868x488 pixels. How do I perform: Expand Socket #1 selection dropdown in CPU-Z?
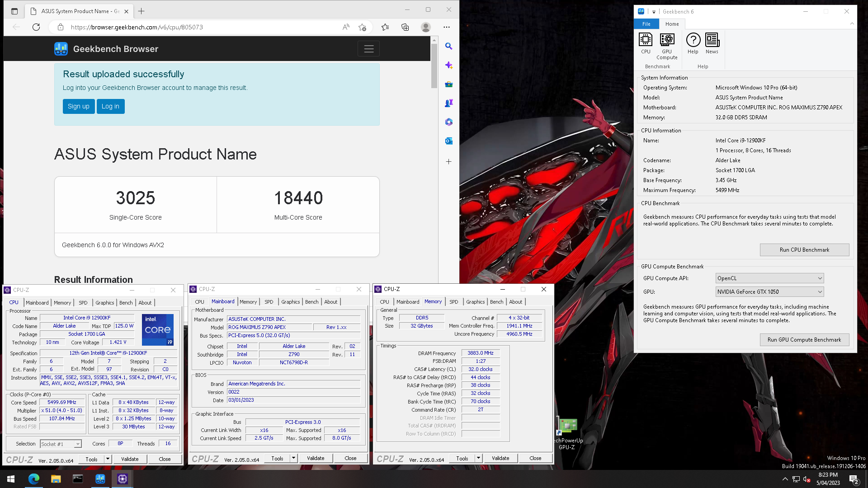pos(78,444)
